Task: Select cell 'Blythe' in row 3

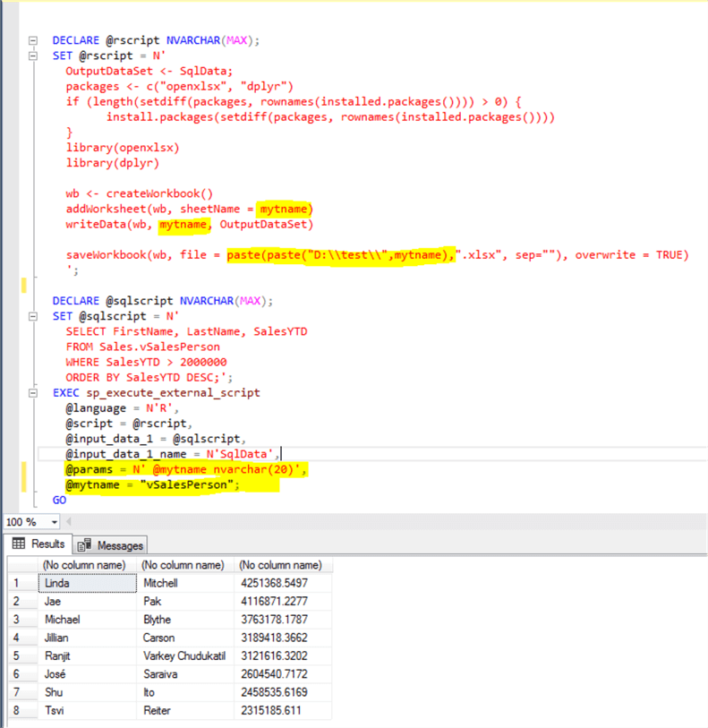Action: [185, 620]
